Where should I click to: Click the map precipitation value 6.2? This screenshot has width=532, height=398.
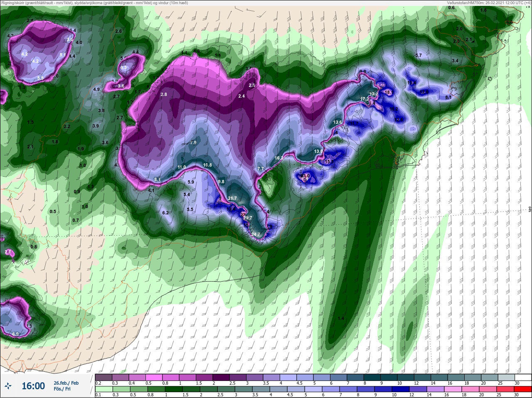(165, 213)
